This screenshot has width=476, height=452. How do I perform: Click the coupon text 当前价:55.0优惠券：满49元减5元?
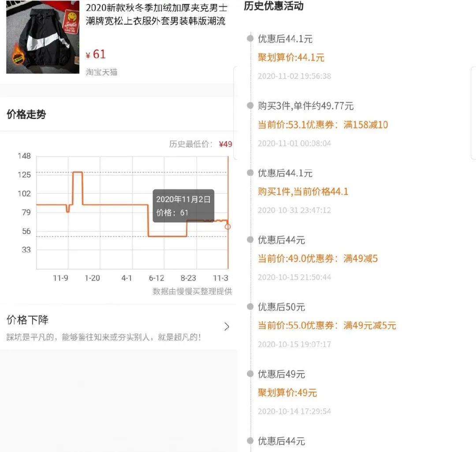(327, 326)
